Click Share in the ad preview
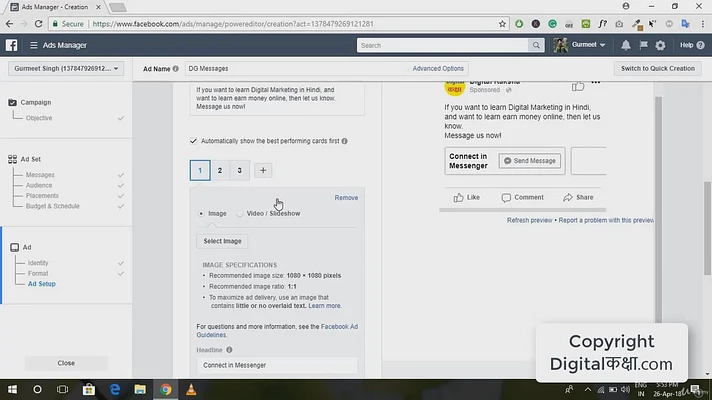The image size is (712, 400). (578, 198)
